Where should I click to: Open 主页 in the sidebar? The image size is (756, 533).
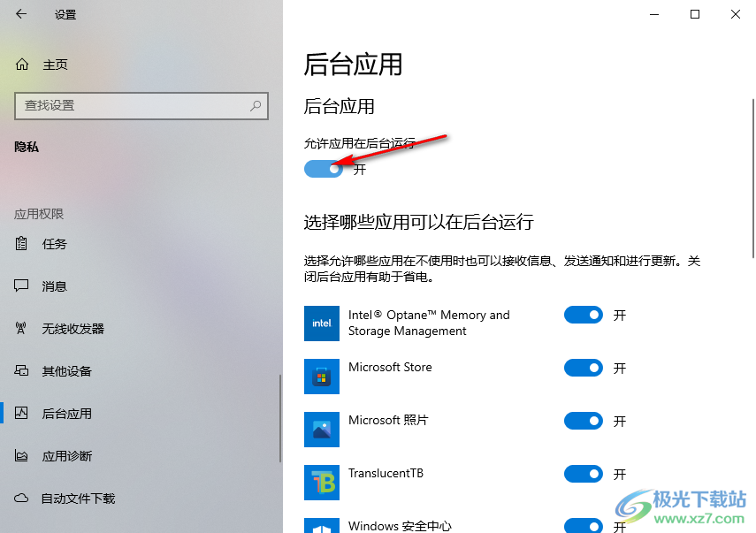coord(55,65)
